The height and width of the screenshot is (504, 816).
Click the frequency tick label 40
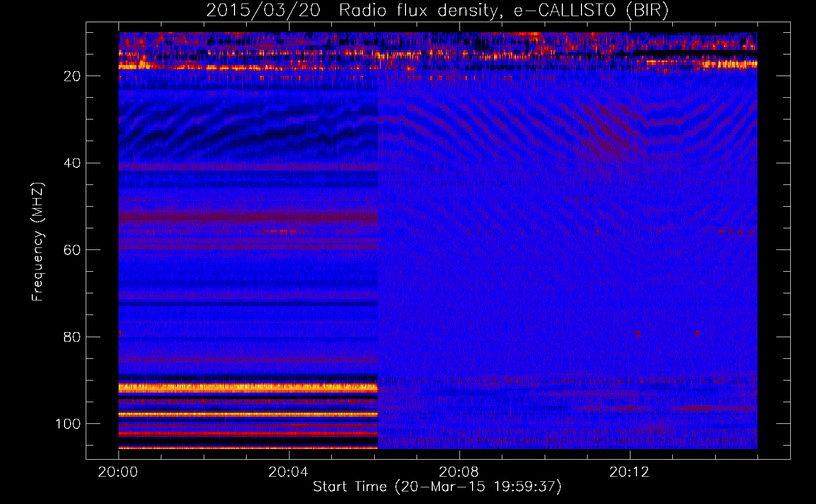72,163
